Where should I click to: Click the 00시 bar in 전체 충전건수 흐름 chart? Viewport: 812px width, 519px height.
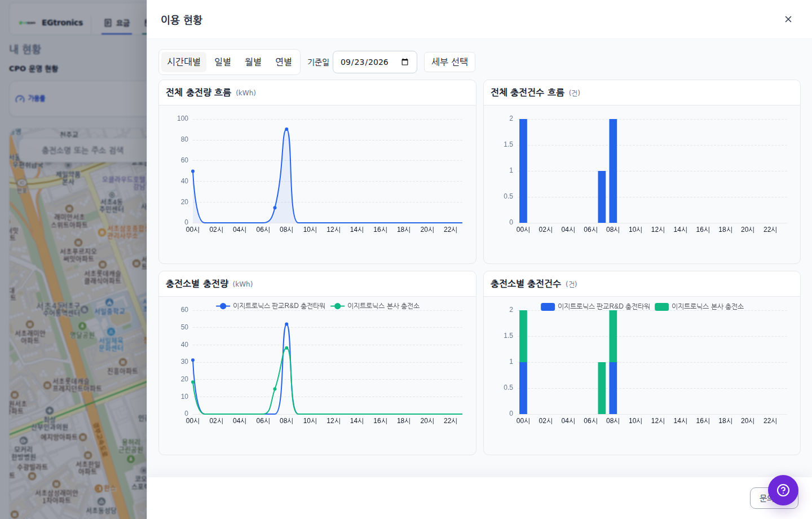point(523,171)
